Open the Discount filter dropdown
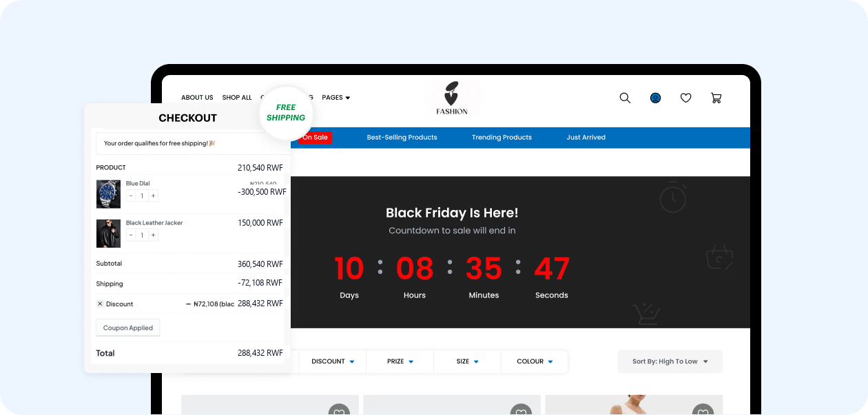Screen dimensions: 868x415 (x=333, y=361)
